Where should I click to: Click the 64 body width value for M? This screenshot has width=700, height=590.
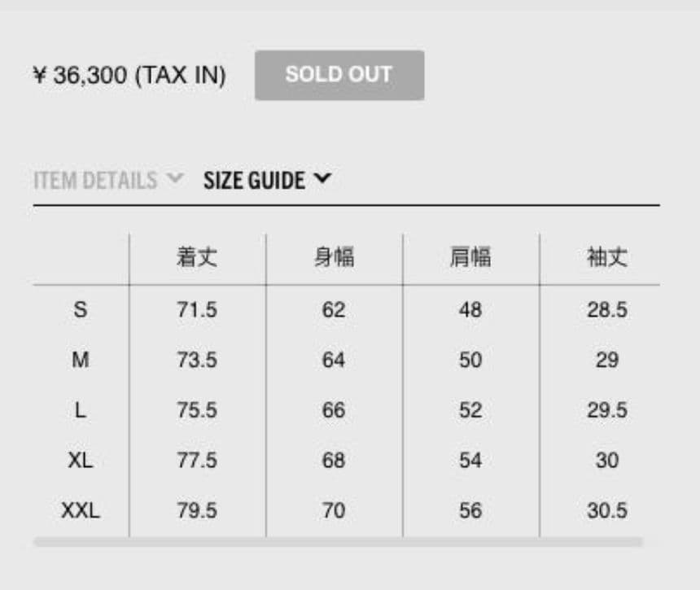tap(334, 360)
